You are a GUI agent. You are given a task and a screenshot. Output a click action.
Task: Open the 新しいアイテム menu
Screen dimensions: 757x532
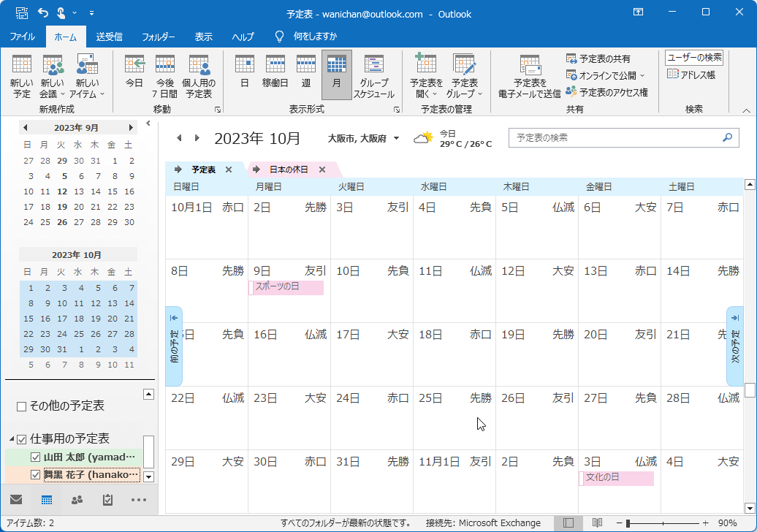click(87, 76)
